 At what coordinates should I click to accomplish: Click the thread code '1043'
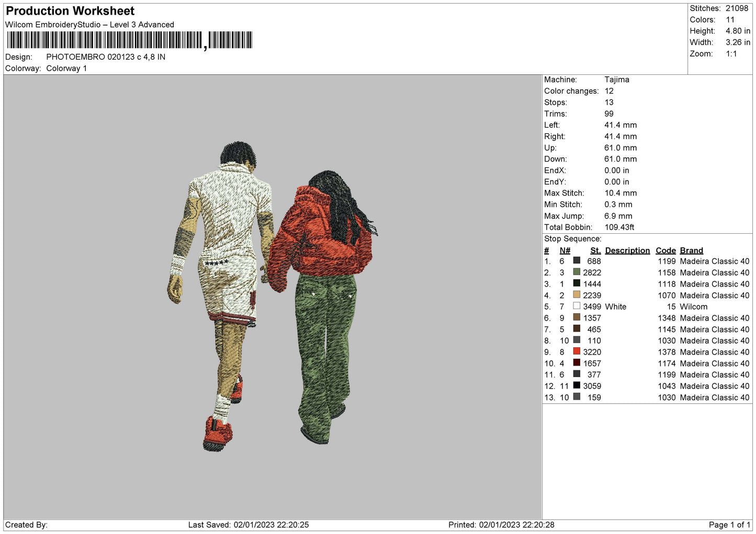coord(667,386)
